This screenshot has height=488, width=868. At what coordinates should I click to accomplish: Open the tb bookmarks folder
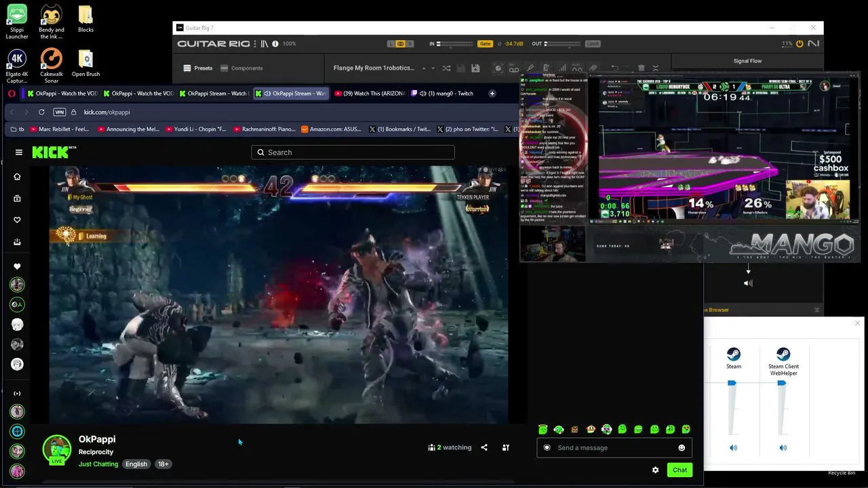point(17,129)
